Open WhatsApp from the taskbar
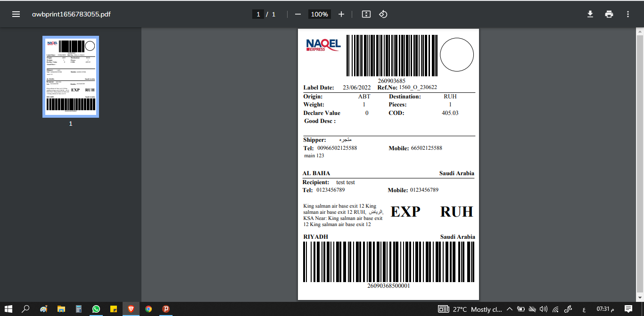Viewport: 644px width, 316px height. click(96, 309)
